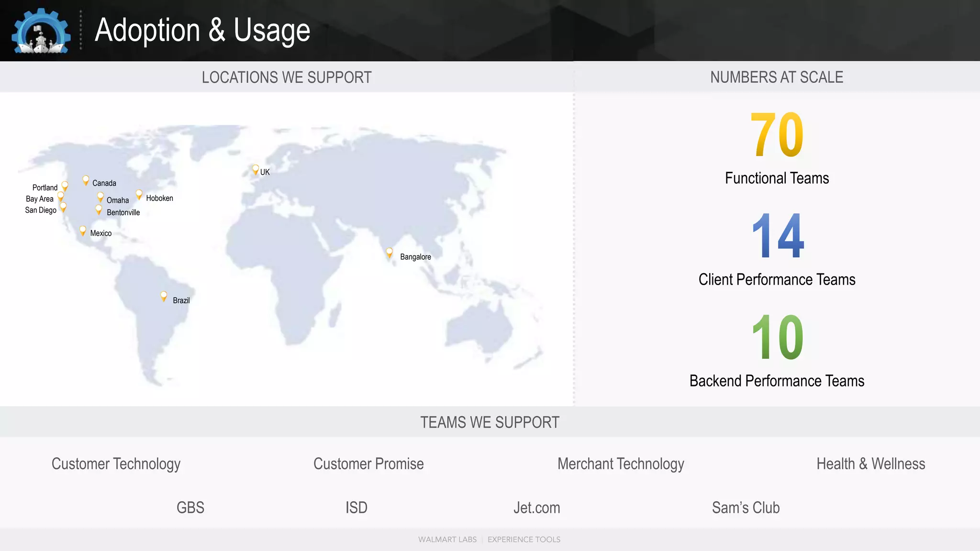The width and height of the screenshot is (980, 551).
Task: Click the Hoboken map pin
Action: coord(139,195)
